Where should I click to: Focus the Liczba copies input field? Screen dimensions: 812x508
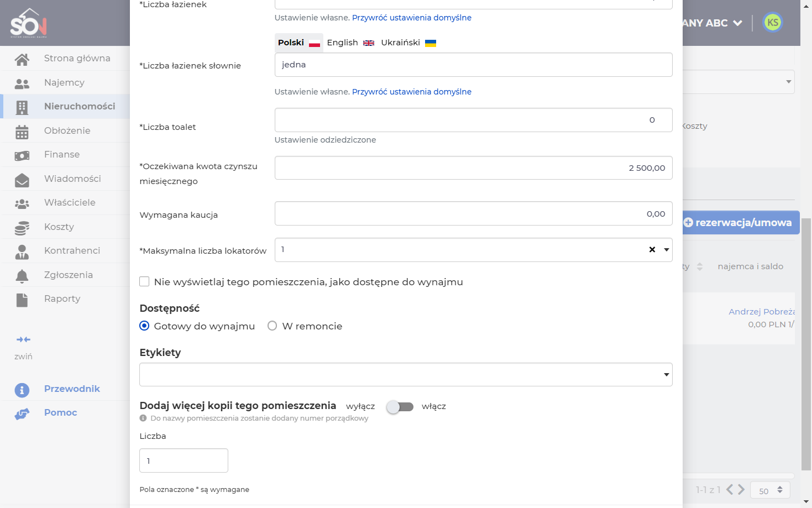[x=184, y=460]
